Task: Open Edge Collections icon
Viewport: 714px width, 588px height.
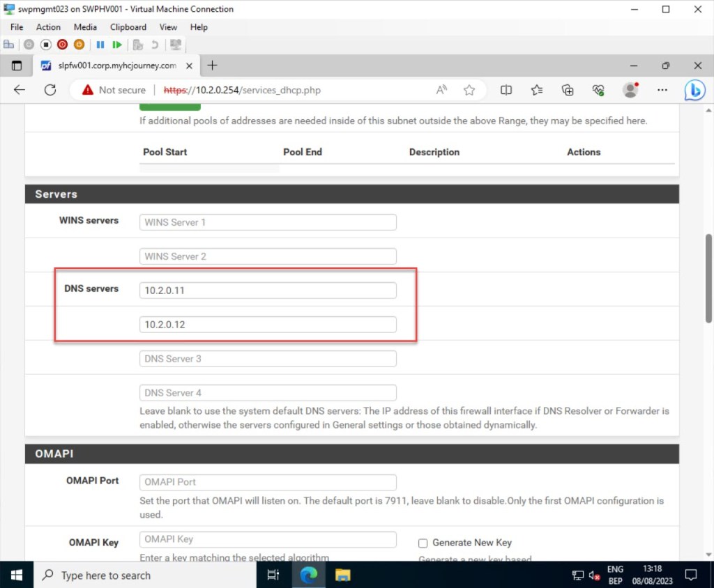Action: coord(568,90)
